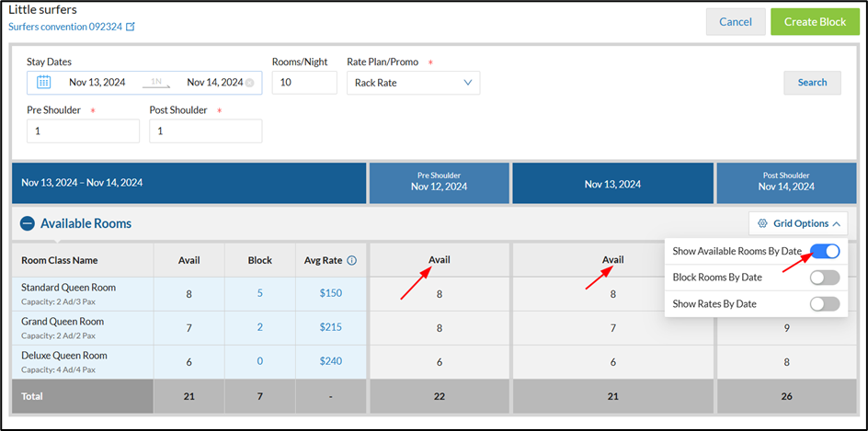Click the gear icon in Grid Options
This screenshot has height=431, width=868.
(762, 223)
